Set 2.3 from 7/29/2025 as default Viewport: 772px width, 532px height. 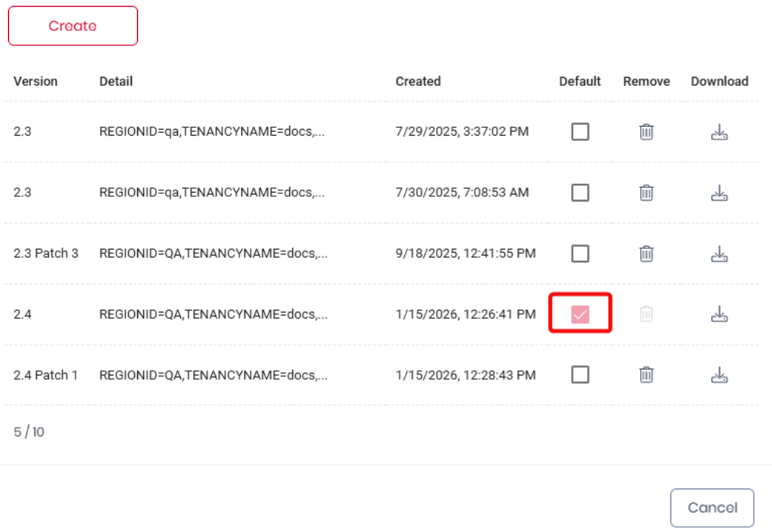[x=580, y=132]
